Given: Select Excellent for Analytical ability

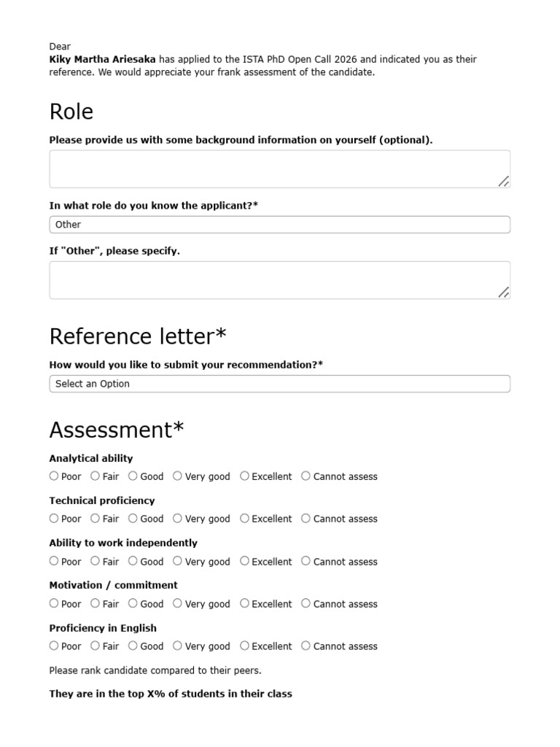Looking at the screenshot, I should coord(244,476).
